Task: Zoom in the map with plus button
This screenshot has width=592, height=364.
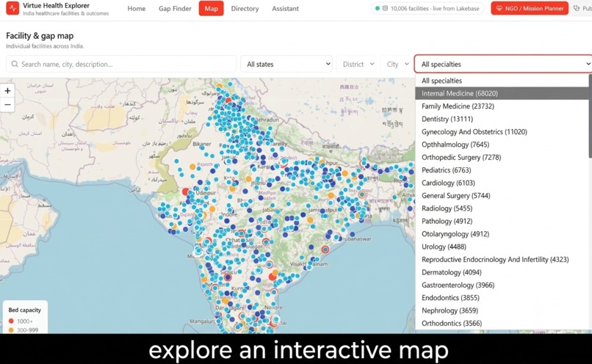Action: click(7, 90)
